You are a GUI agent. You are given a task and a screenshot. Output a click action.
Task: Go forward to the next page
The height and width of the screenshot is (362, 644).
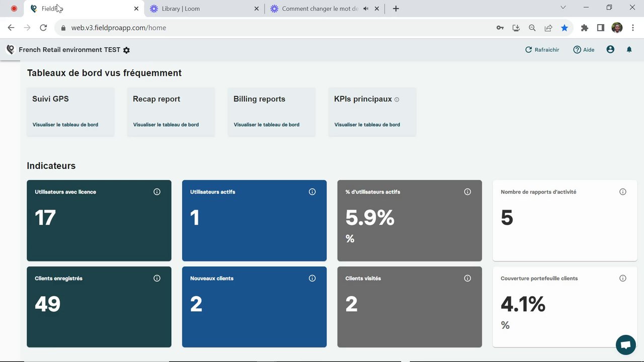(x=27, y=28)
